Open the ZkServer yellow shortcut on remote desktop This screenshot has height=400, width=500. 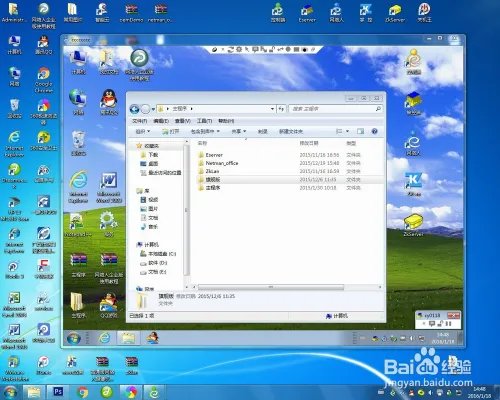(x=413, y=226)
